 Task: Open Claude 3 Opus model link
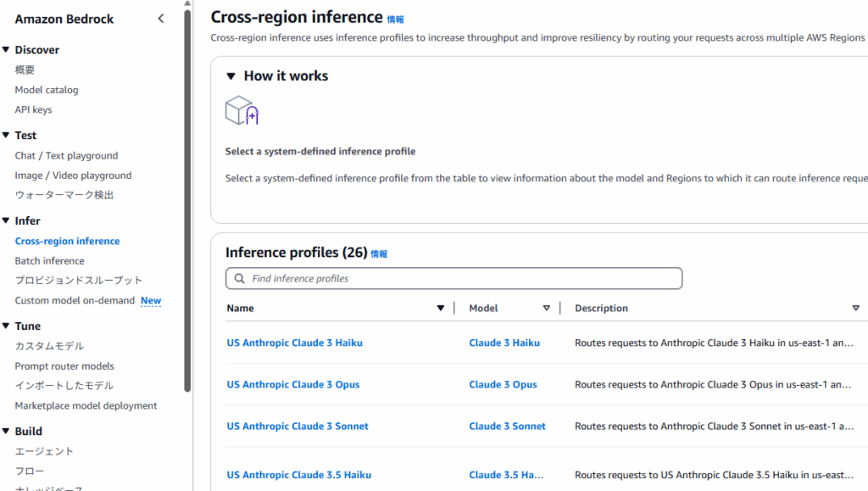(503, 384)
